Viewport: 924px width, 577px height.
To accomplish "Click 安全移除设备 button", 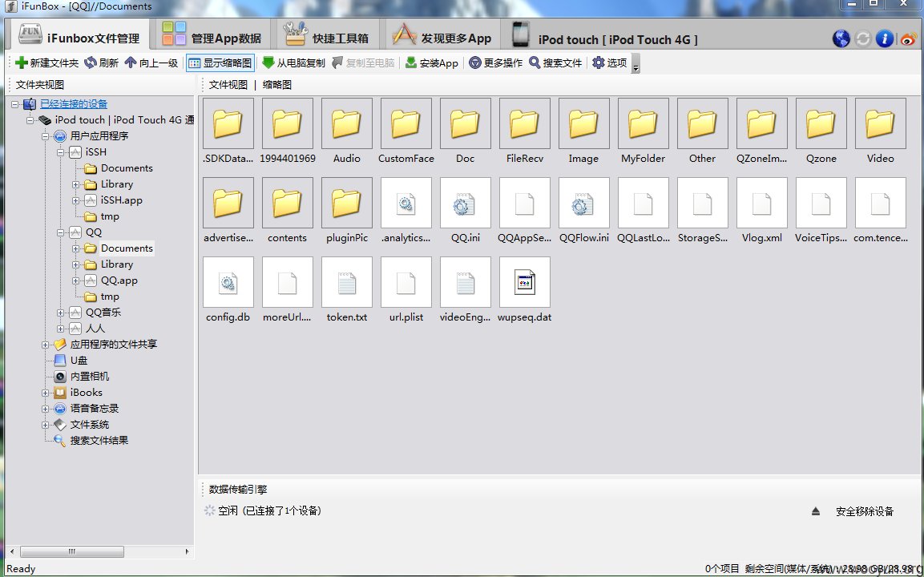I will (865, 511).
